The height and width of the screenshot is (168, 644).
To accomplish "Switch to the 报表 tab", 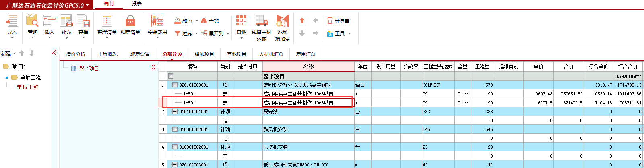I will pos(137,4).
